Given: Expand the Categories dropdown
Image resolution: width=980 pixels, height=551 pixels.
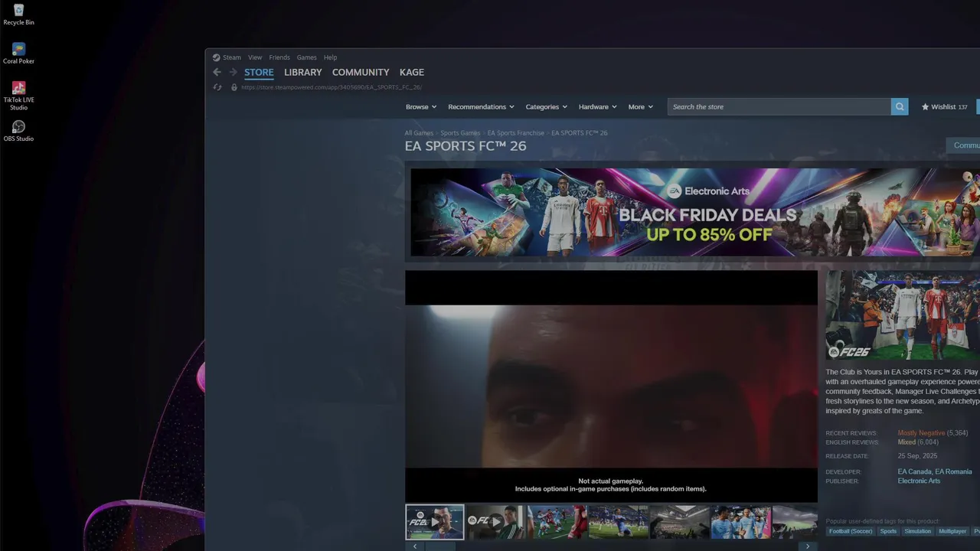Looking at the screenshot, I should click(x=546, y=107).
